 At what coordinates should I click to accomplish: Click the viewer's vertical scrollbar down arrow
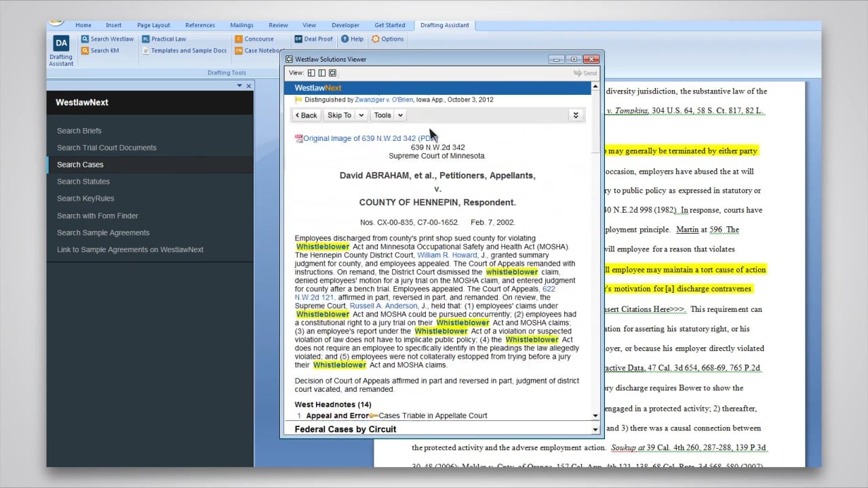[x=595, y=415]
